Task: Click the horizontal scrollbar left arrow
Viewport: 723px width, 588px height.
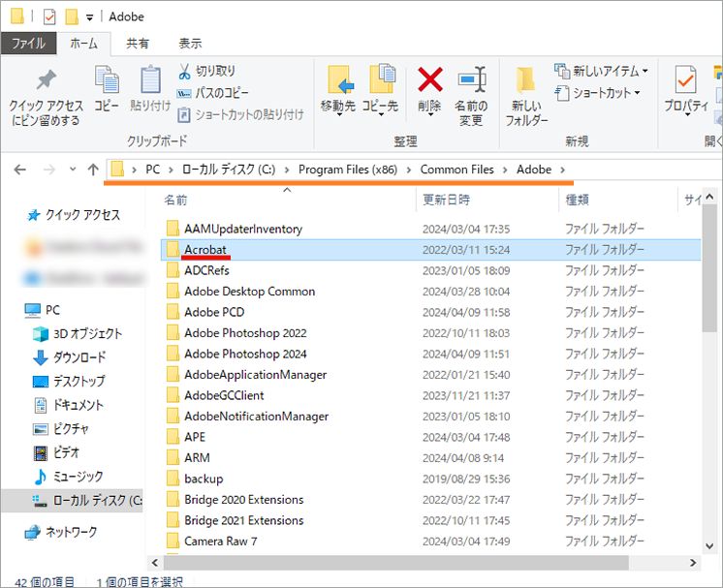Action: pos(155,563)
